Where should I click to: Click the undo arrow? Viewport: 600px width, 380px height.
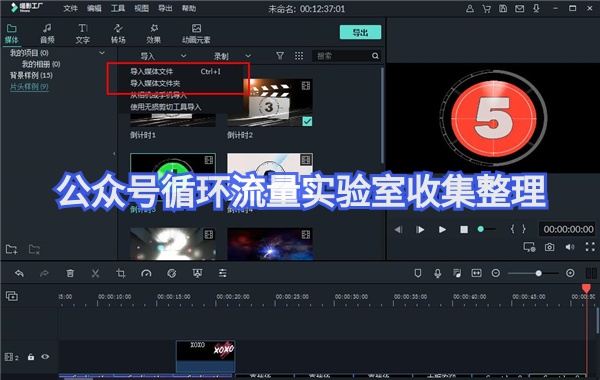pos(19,273)
